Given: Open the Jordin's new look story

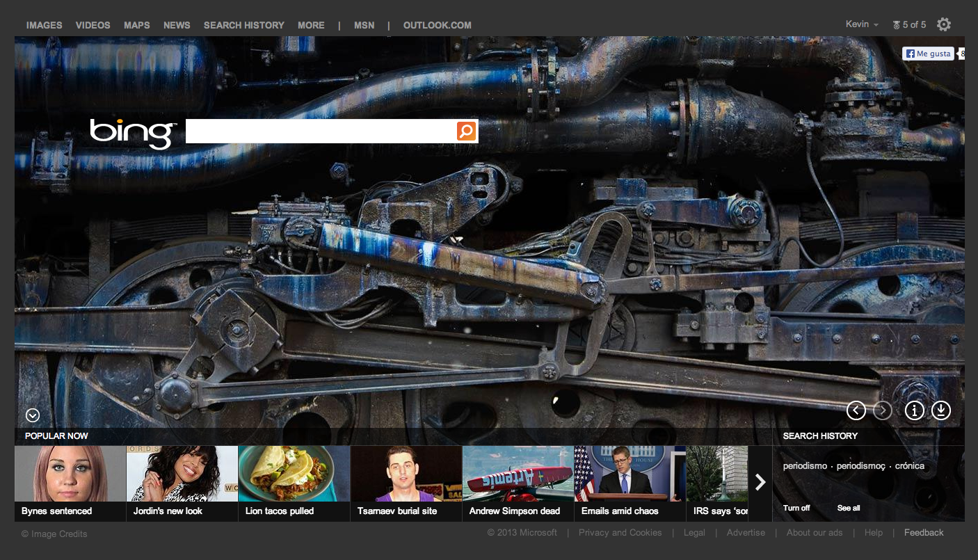Looking at the screenshot, I should [182, 483].
